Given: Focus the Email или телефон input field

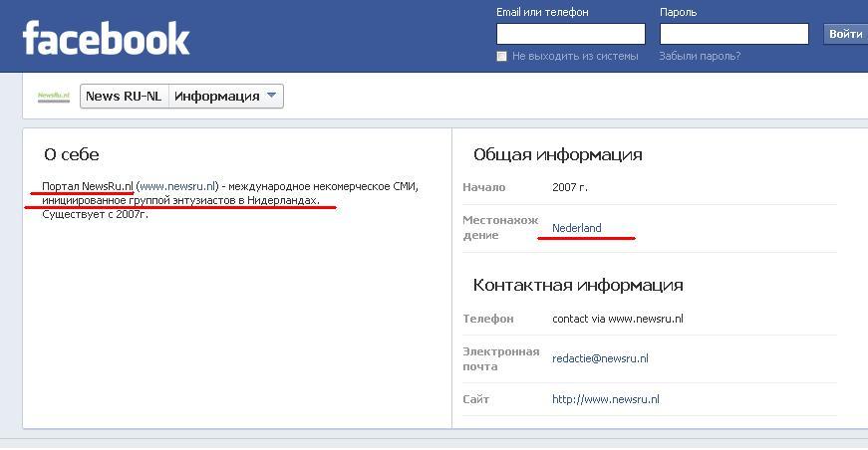Looking at the screenshot, I should click(570, 34).
